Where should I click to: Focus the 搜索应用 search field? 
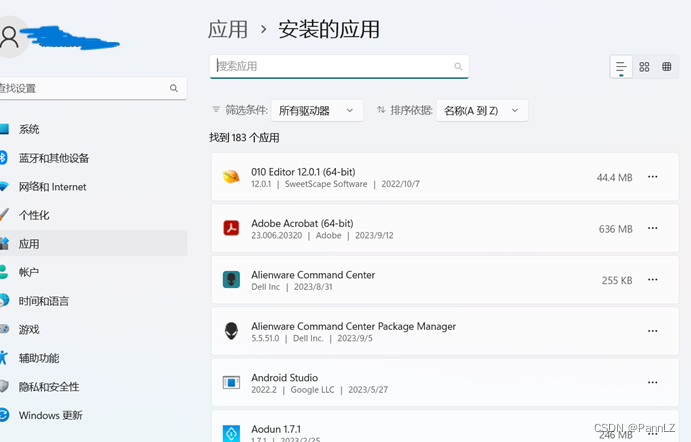339,67
